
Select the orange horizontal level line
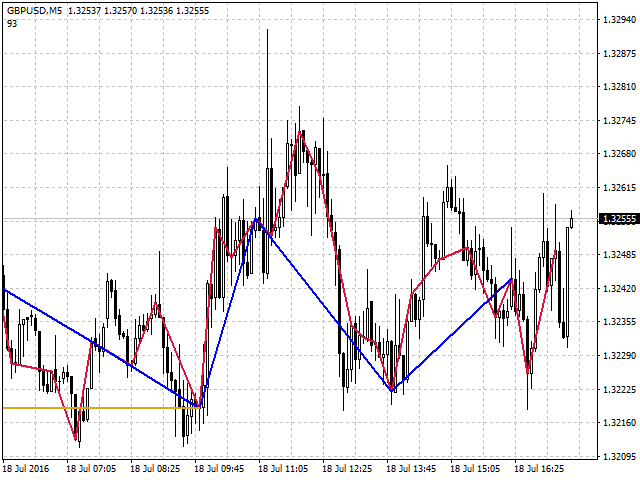(x=101, y=408)
